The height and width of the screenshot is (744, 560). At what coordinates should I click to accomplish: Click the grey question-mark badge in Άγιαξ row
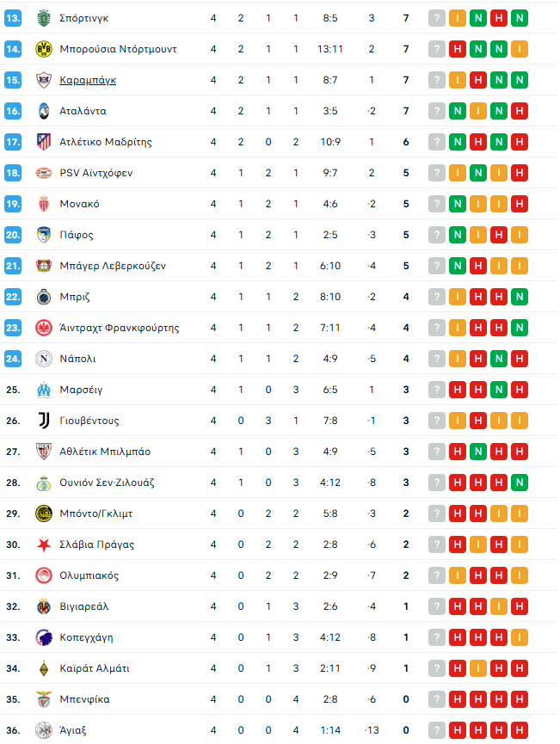coord(436,730)
